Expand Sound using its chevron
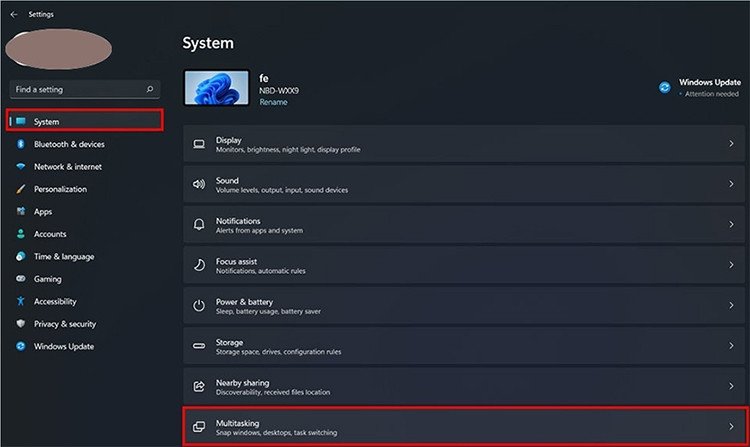The width and height of the screenshot is (750, 447). coord(731,184)
